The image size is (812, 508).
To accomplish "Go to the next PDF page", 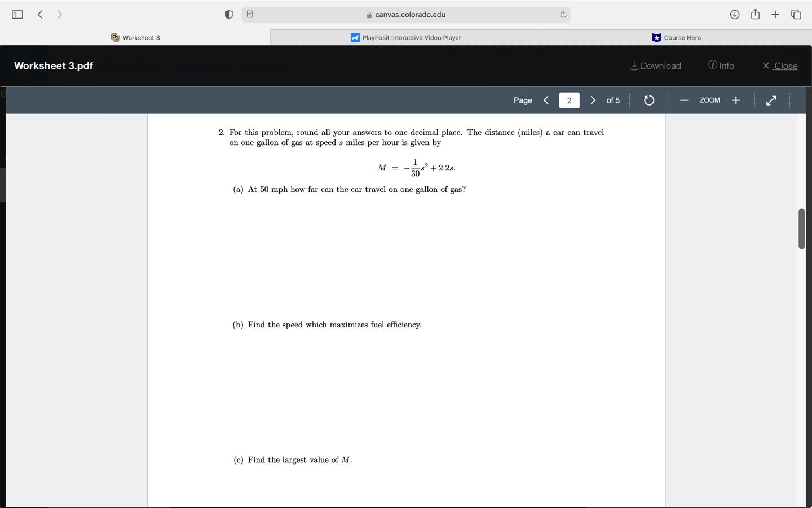I will [593, 100].
